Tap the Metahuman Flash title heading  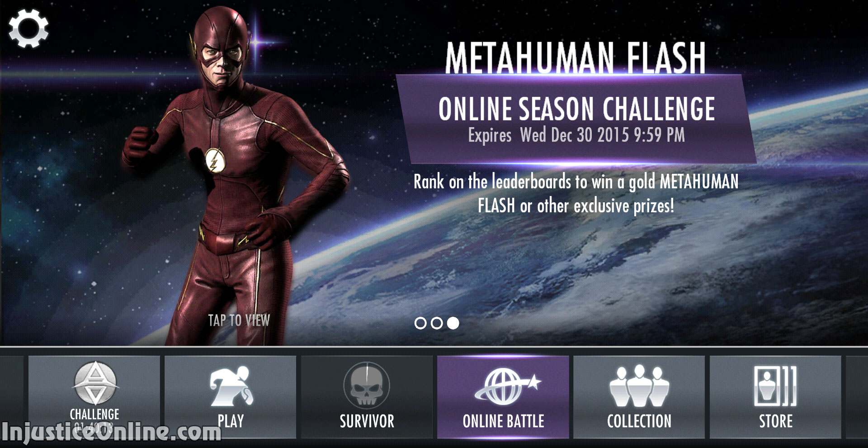576,57
